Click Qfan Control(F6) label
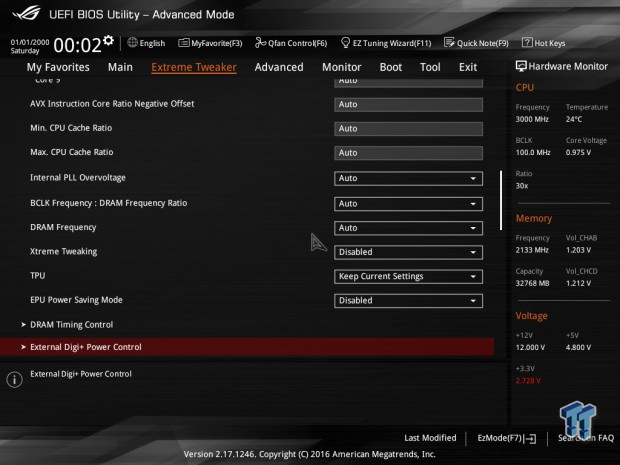Screen dimensions: 620x465 click(298, 43)
